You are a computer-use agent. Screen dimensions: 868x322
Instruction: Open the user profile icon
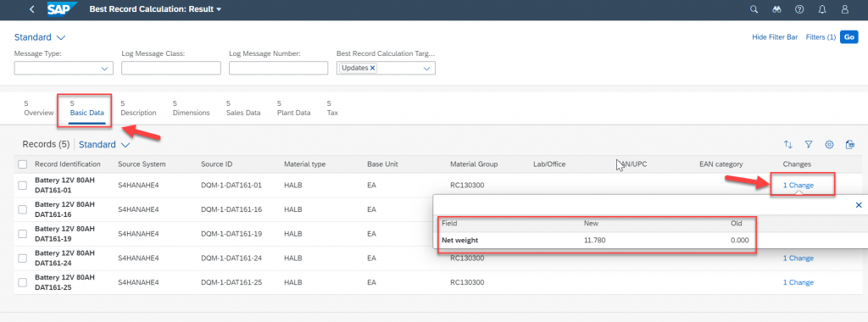[845, 9]
